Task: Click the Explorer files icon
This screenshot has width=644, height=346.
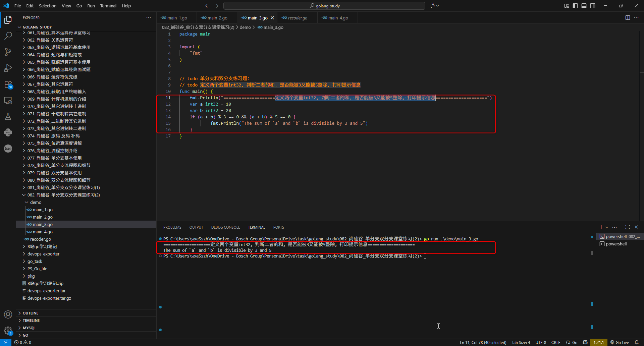Action: click(x=8, y=20)
